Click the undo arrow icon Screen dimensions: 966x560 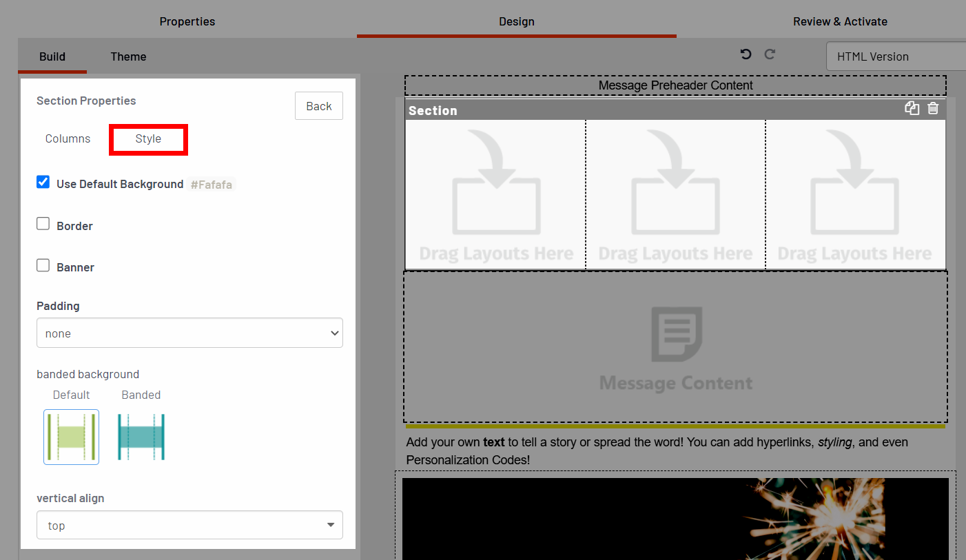[746, 54]
